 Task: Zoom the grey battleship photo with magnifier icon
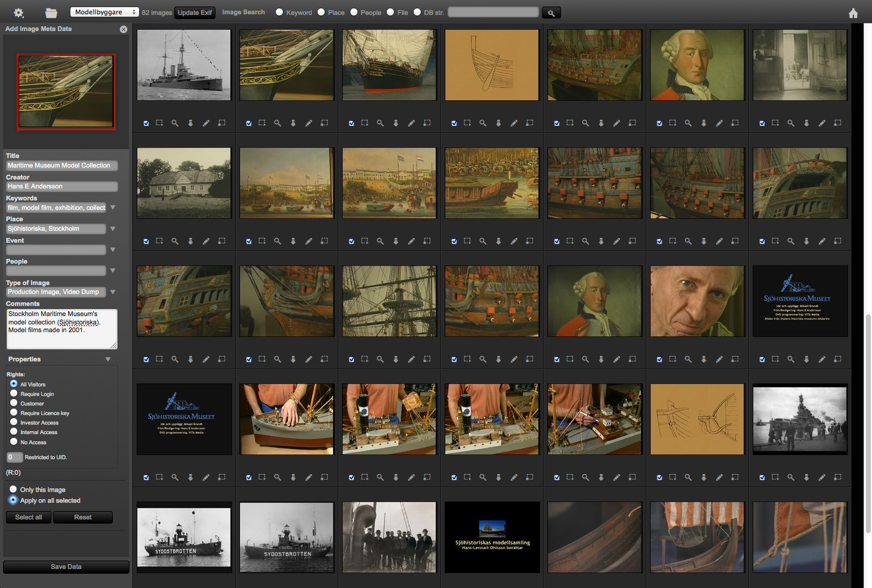(x=175, y=123)
